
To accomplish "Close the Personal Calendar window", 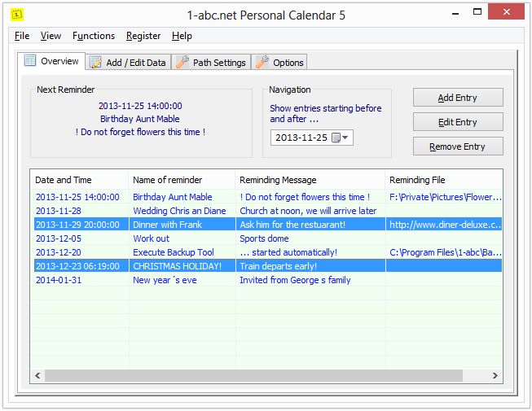I will (507, 12).
